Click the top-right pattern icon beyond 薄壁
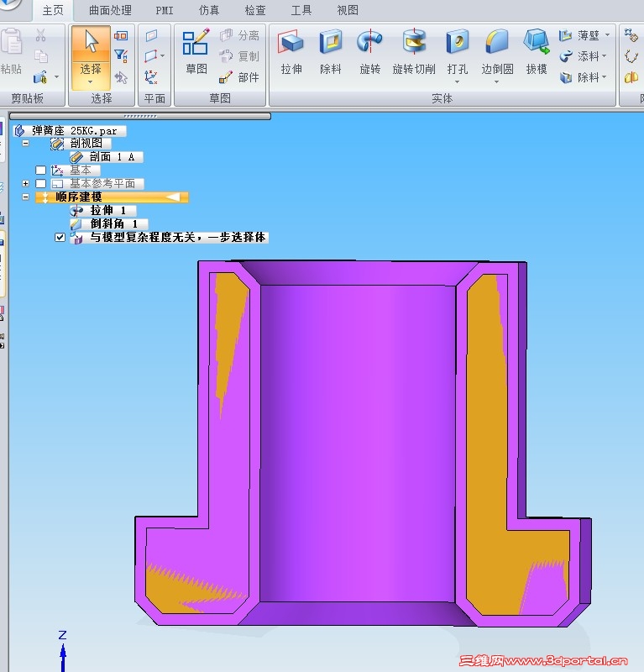Screen dimensions: 644x672 631,35
